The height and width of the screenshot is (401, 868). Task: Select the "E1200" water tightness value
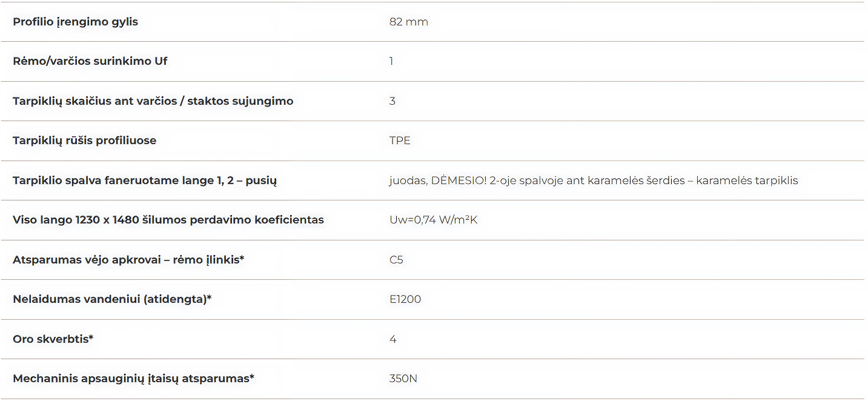[x=405, y=299]
